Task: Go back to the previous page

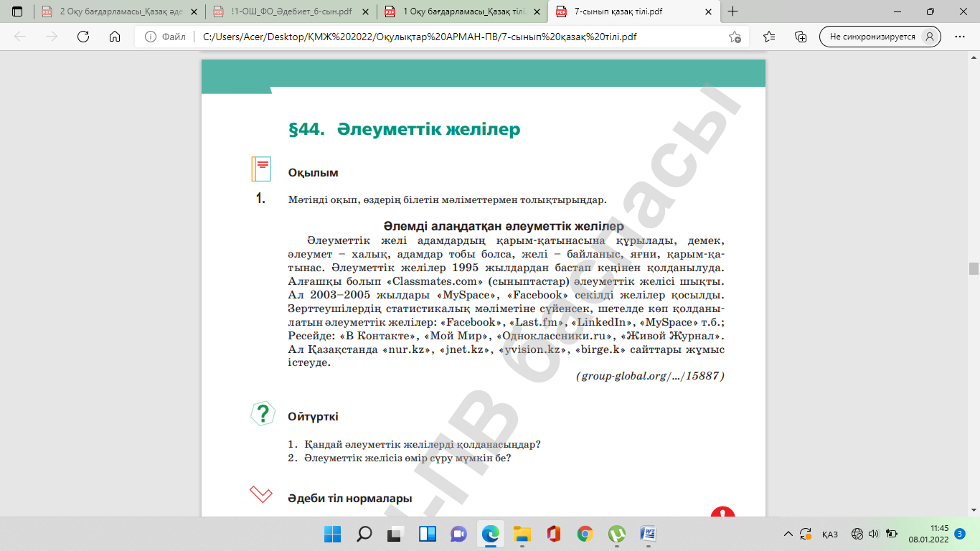Action: pos(20,37)
